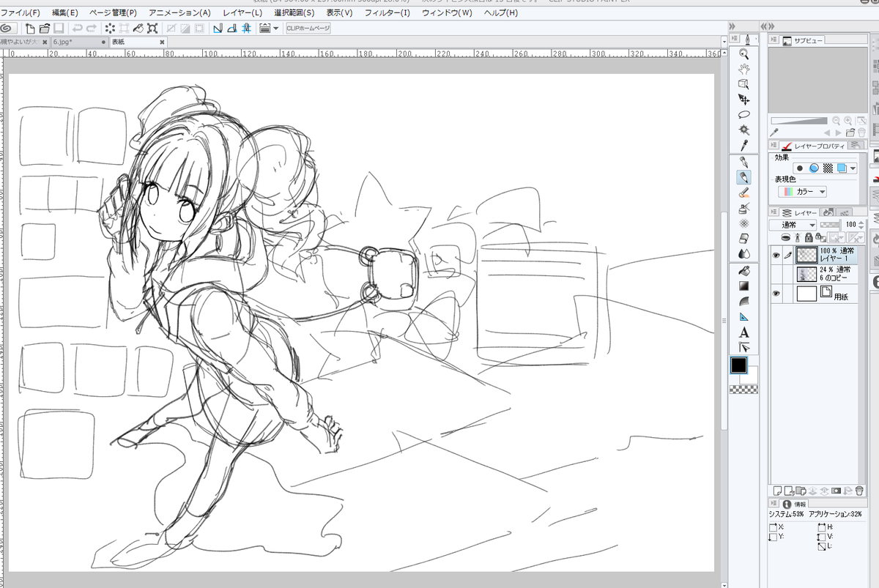
Task: Toggle Lock Transparent Pixels icon
Action: pyautogui.click(x=820, y=237)
